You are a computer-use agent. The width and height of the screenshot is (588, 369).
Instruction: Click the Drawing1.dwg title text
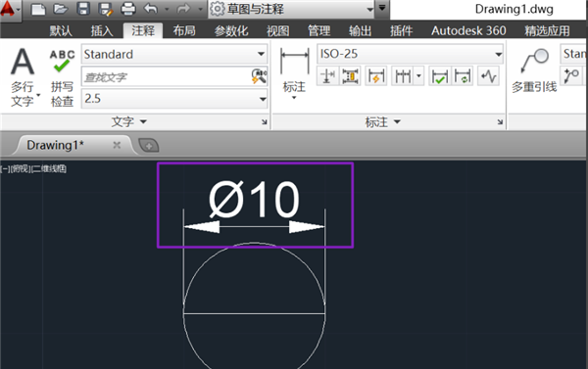(x=514, y=9)
